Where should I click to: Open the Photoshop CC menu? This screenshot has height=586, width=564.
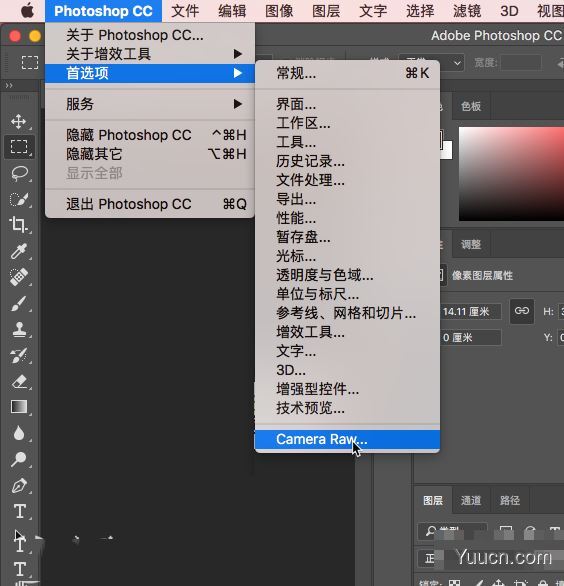click(x=103, y=11)
